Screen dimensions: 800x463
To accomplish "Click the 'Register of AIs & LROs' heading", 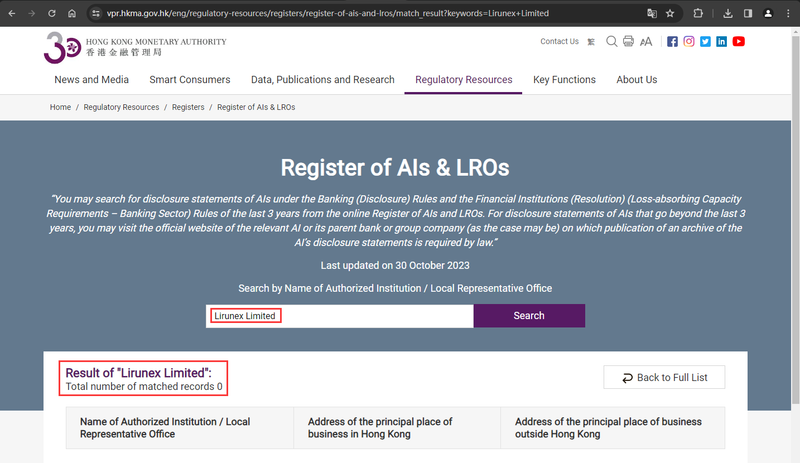I will (395, 168).
